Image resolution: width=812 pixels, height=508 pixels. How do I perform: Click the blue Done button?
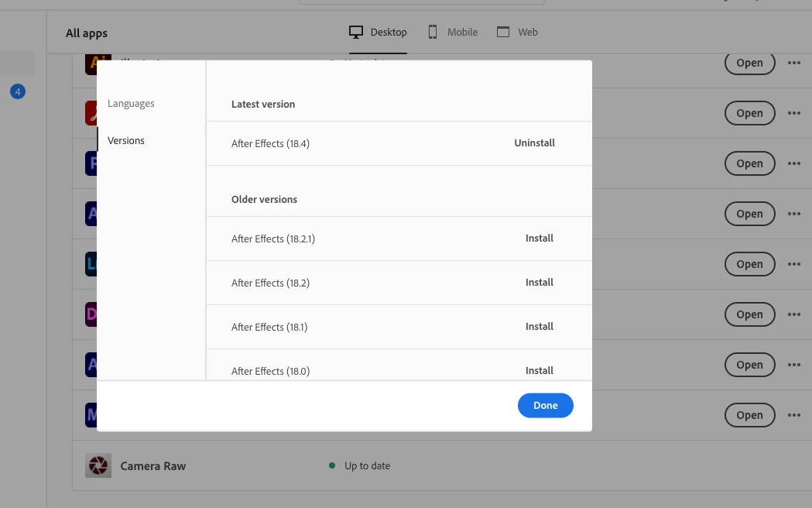545,406
